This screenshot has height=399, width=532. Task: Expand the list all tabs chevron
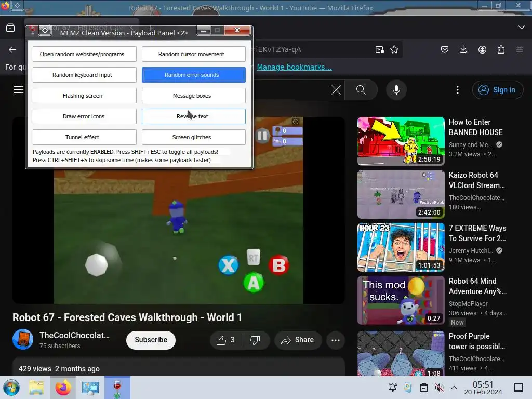click(522, 28)
